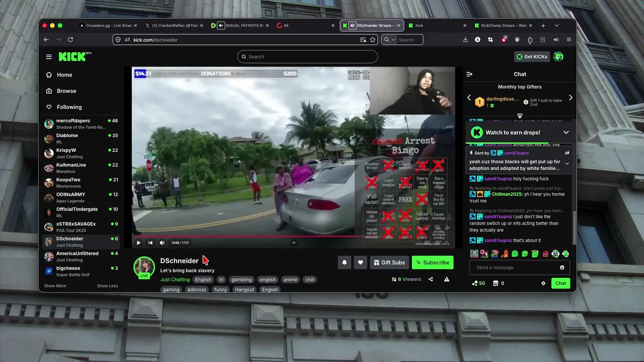Screen dimensions: 644x362
Task: Seek on the video progress bar
Action: tap(293, 236)
